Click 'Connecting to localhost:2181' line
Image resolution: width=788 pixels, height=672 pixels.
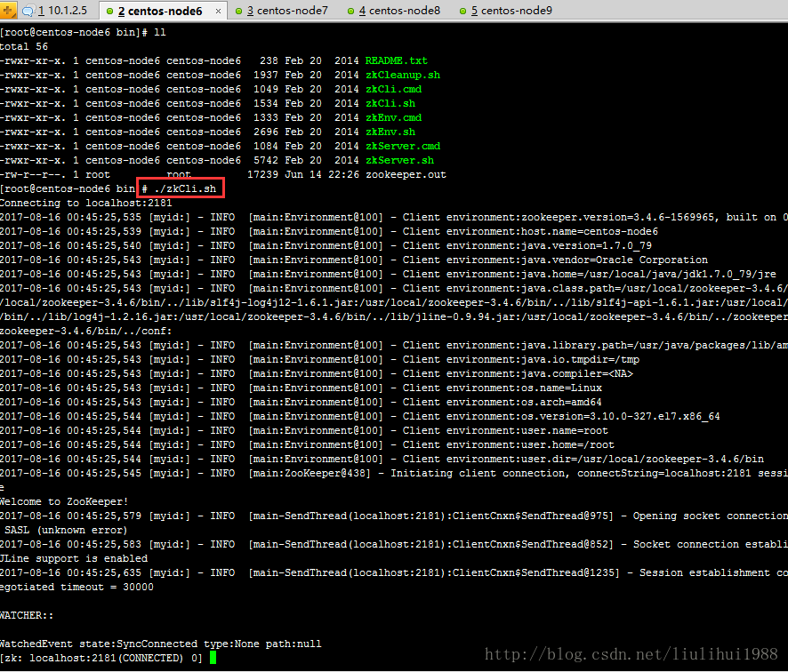point(86,203)
